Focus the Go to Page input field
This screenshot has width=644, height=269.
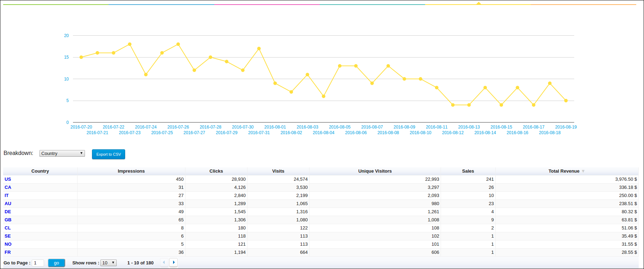[38, 263]
